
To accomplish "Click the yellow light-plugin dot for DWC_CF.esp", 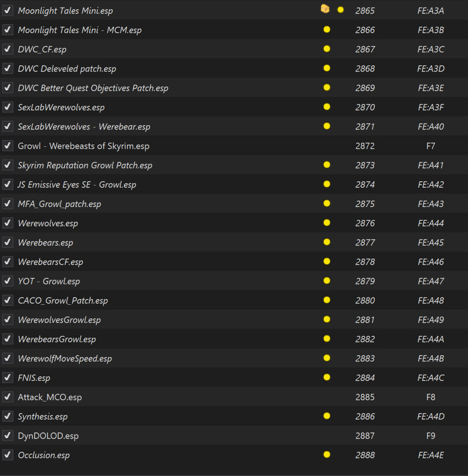I will (327, 49).
